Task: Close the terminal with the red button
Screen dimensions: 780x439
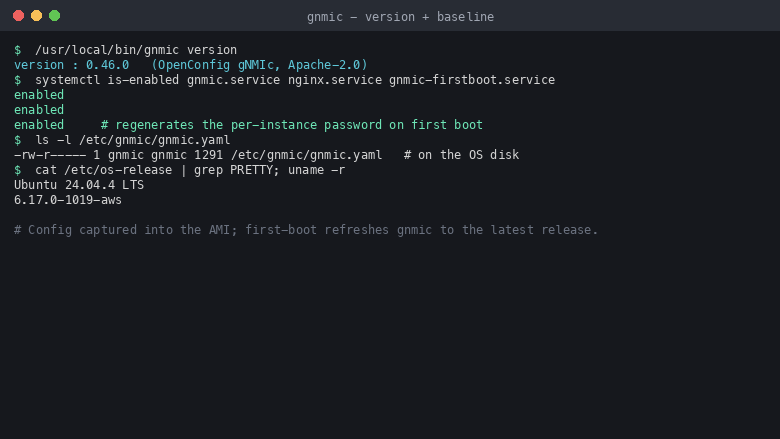Action: (x=18, y=16)
